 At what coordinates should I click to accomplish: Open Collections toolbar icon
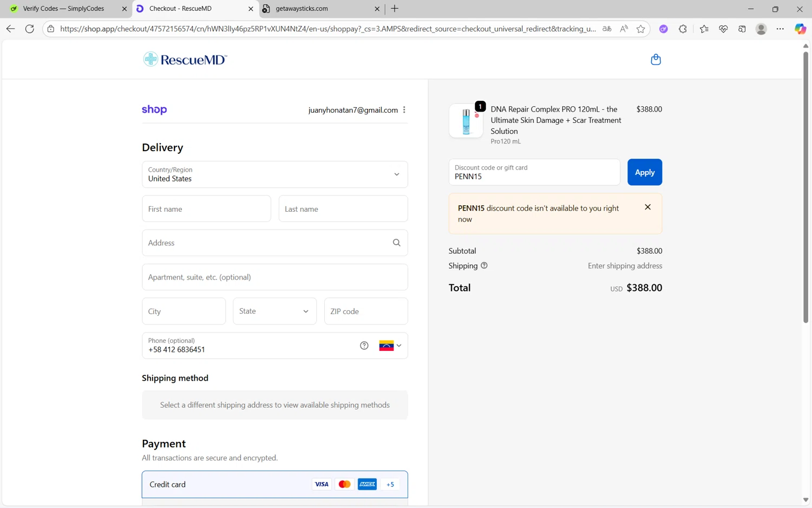point(742,29)
